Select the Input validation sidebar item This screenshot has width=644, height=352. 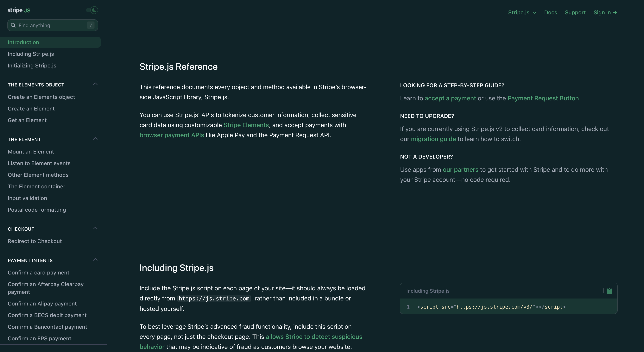coord(27,198)
